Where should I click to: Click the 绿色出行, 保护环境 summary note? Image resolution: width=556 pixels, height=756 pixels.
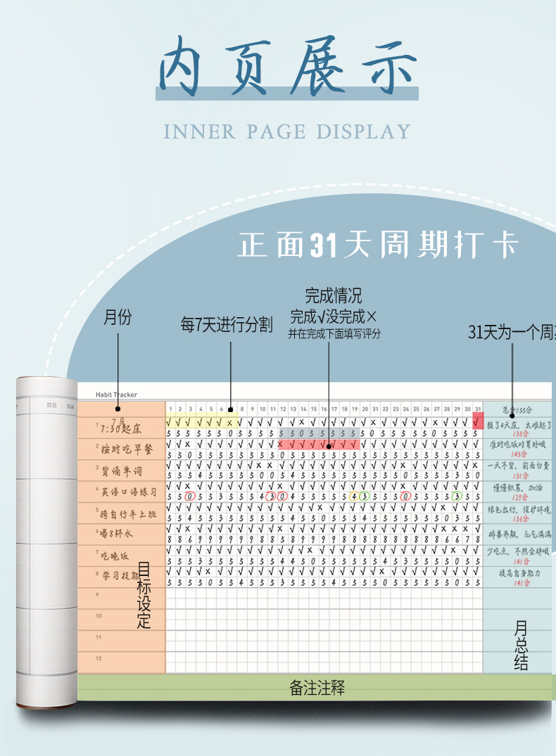pos(519,510)
